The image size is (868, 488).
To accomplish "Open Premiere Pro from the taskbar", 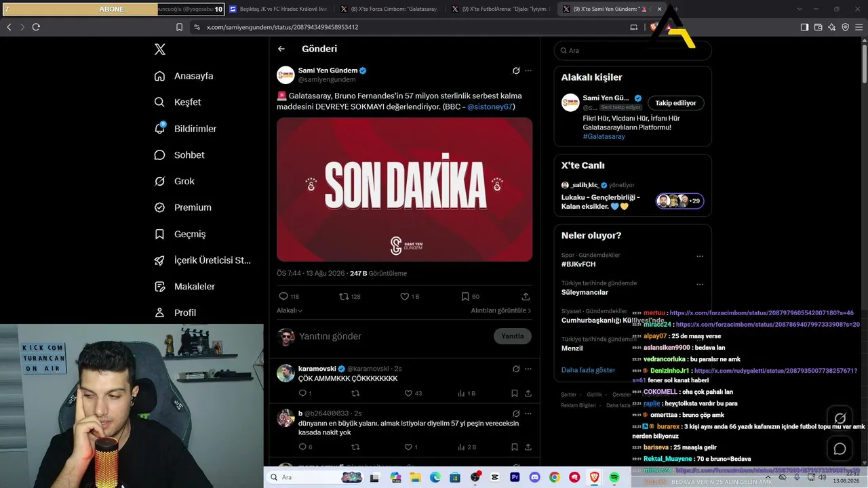I will 515,477.
